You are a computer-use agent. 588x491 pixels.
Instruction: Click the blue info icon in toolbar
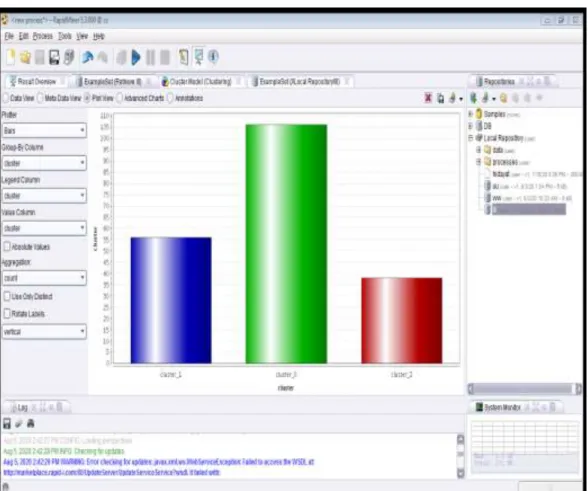click(213, 57)
